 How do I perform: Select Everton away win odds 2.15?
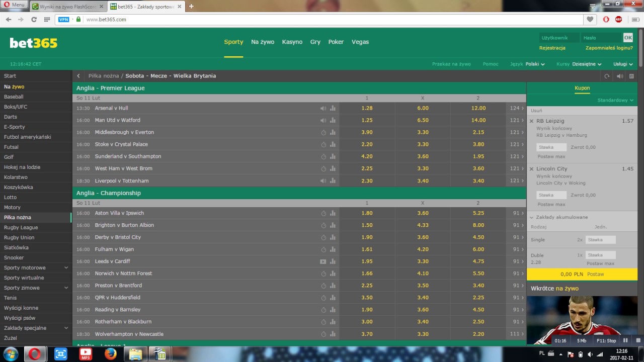(x=478, y=132)
